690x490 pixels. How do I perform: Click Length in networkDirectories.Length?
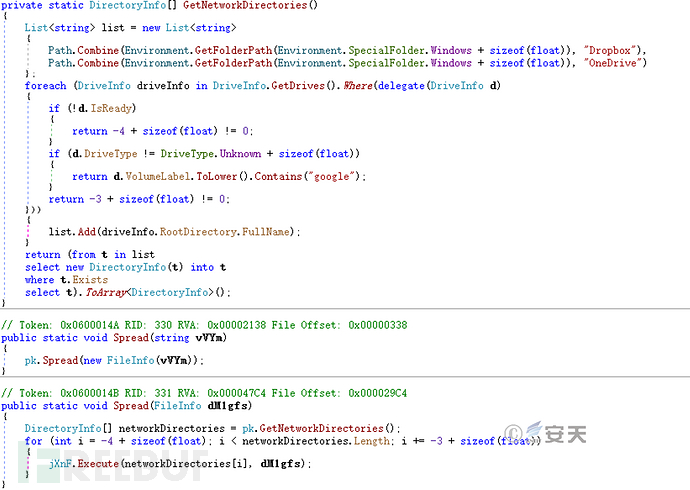[371, 441]
